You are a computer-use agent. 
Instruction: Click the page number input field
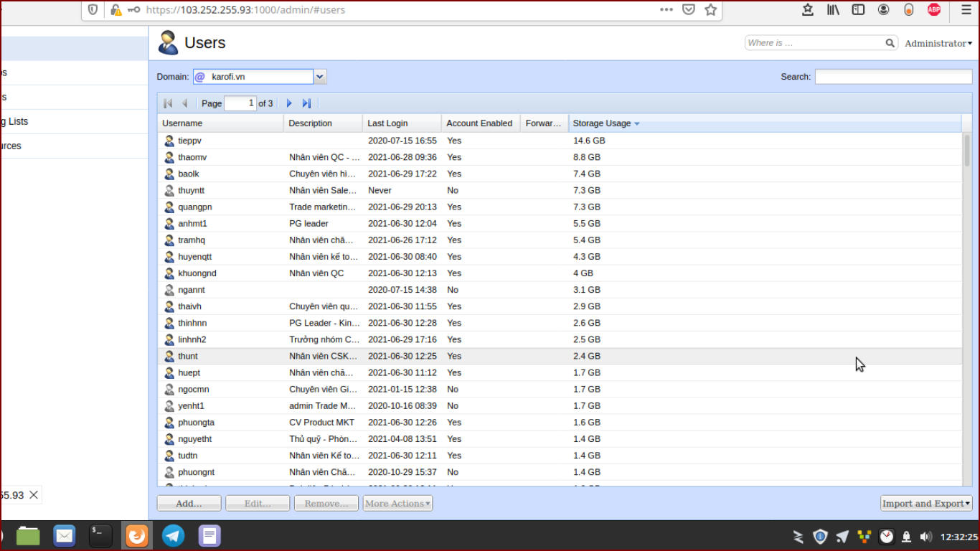(x=240, y=103)
